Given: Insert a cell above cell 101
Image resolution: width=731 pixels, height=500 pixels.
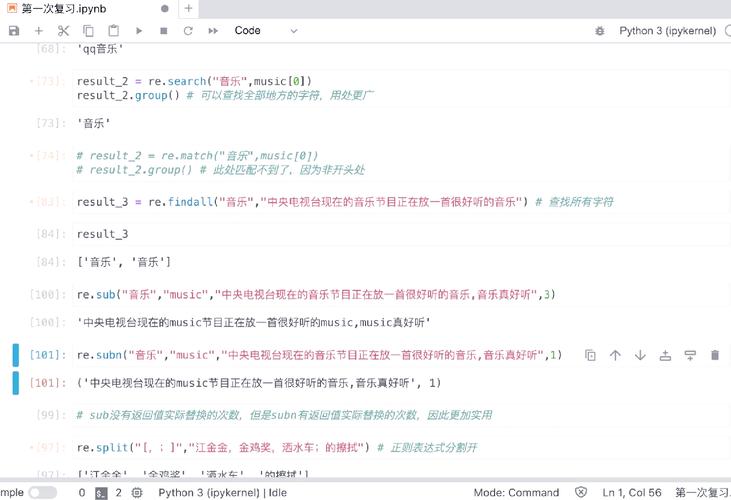Looking at the screenshot, I should pyautogui.click(x=665, y=356).
